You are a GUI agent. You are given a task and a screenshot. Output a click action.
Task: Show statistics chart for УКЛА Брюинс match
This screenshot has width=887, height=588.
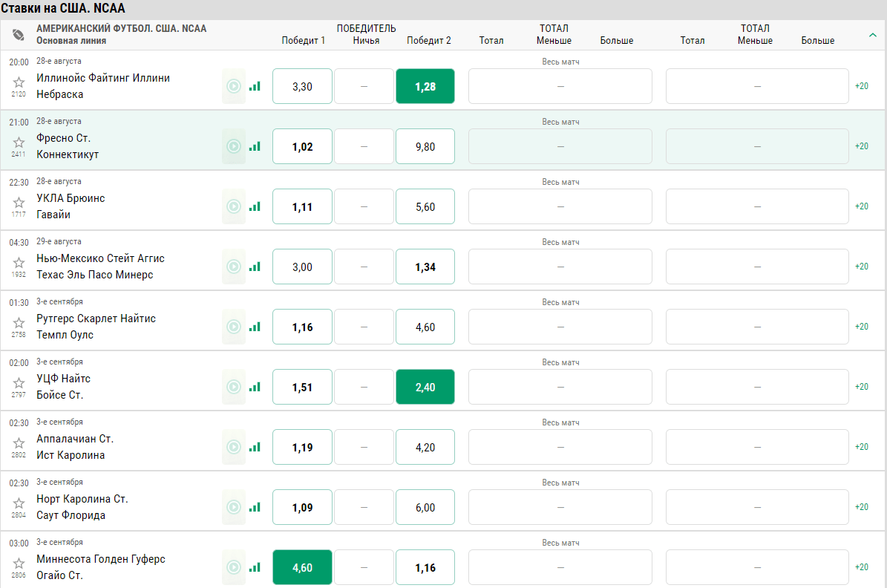pos(255,206)
